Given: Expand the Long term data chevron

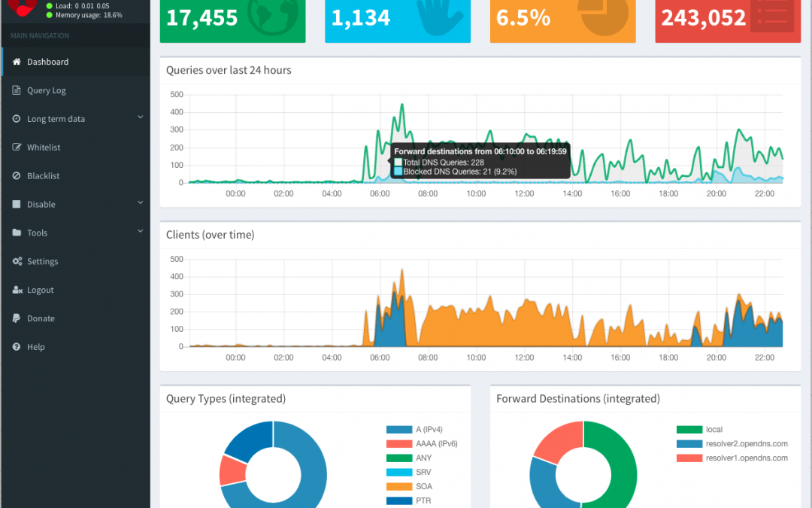Looking at the screenshot, I should [x=141, y=117].
